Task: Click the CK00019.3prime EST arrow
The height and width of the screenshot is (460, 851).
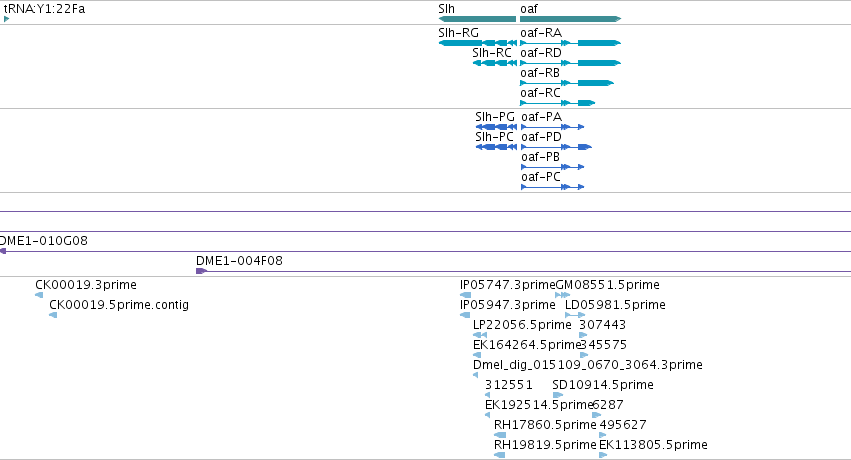Action: point(39,295)
